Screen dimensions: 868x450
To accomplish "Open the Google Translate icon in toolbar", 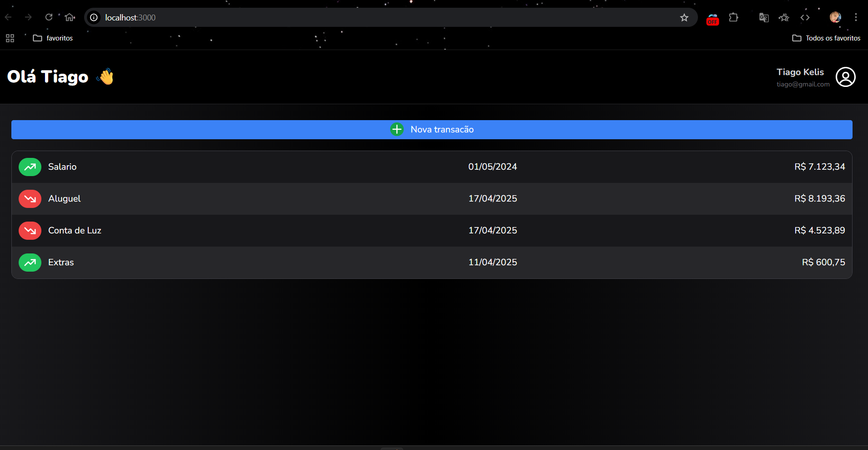I will pyautogui.click(x=764, y=18).
